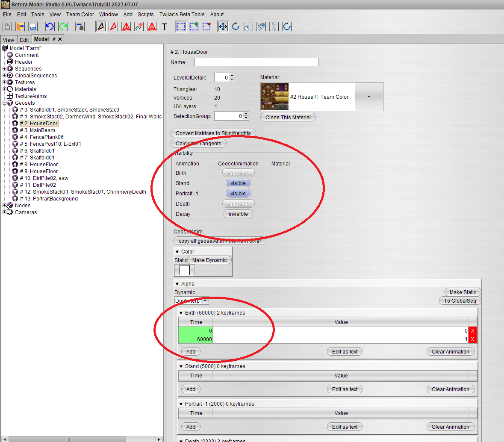Click the New file toolbar icon
504x442 pixels.
(x=7, y=27)
